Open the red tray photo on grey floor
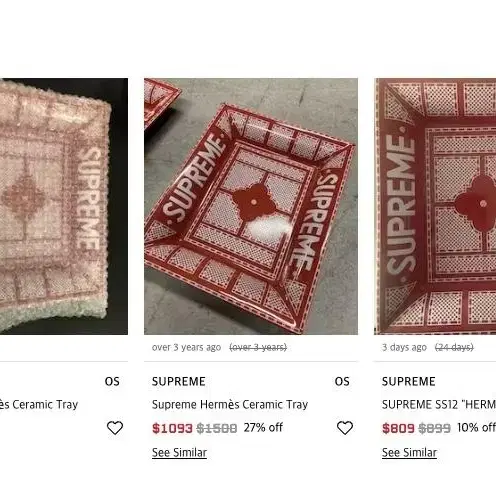This screenshot has width=496, height=496. (251, 206)
